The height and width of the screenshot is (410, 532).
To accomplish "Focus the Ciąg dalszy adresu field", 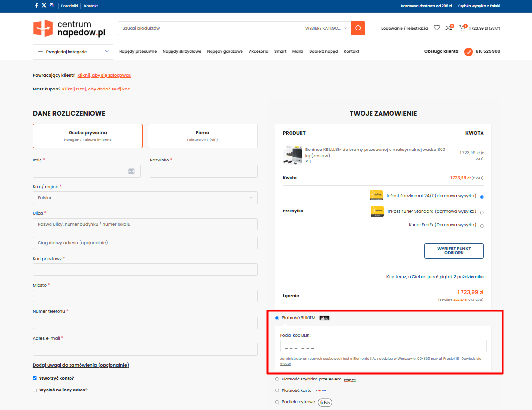I will 145,243.
